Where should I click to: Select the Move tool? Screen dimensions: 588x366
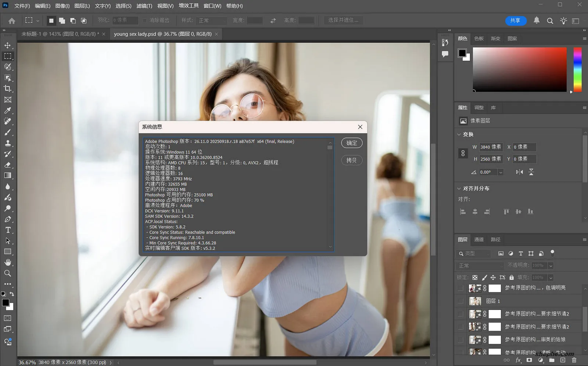coord(7,45)
